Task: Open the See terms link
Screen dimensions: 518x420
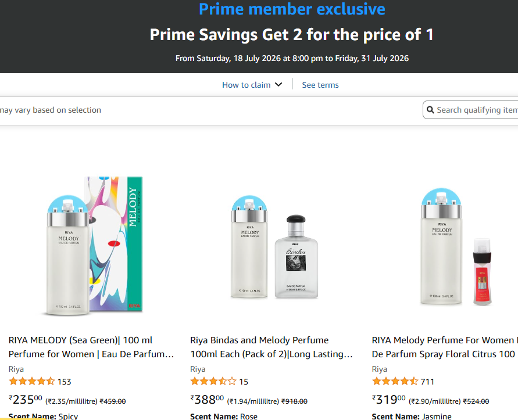Action: pyautogui.click(x=320, y=85)
